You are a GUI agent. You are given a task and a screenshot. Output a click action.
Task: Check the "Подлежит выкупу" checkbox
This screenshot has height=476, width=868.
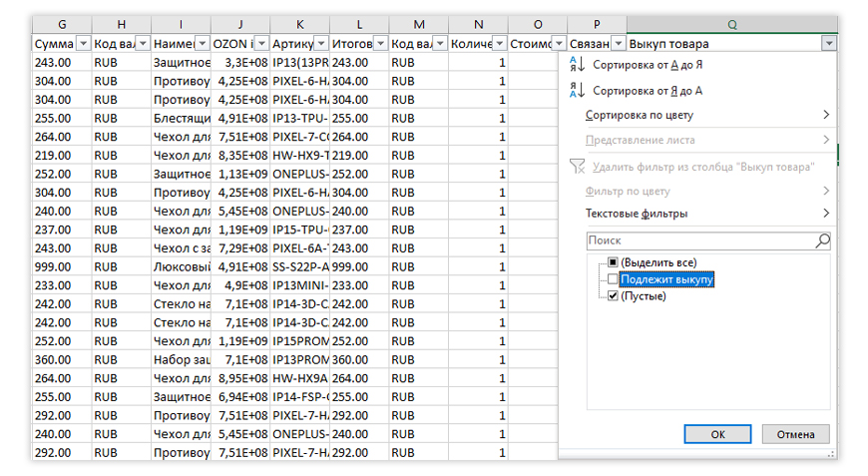coord(614,279)
